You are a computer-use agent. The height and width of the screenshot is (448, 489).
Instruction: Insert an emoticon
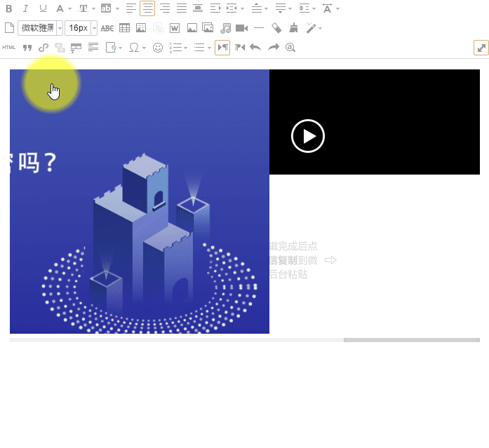click(x=158, y=48)
